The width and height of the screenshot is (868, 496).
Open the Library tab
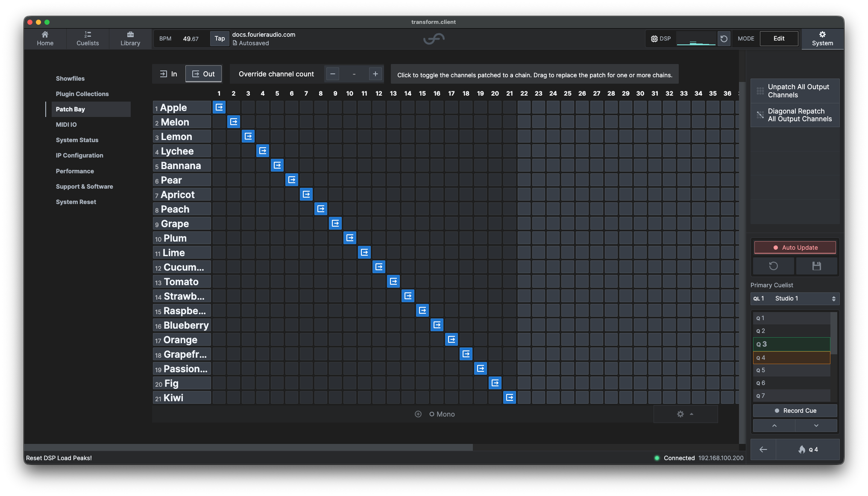coord(130,38)
